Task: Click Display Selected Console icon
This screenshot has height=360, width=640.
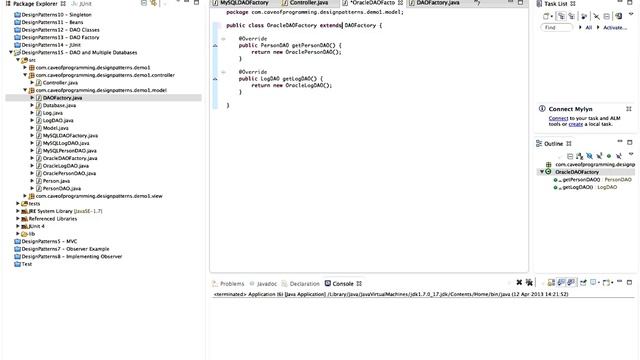Action: 593,282
